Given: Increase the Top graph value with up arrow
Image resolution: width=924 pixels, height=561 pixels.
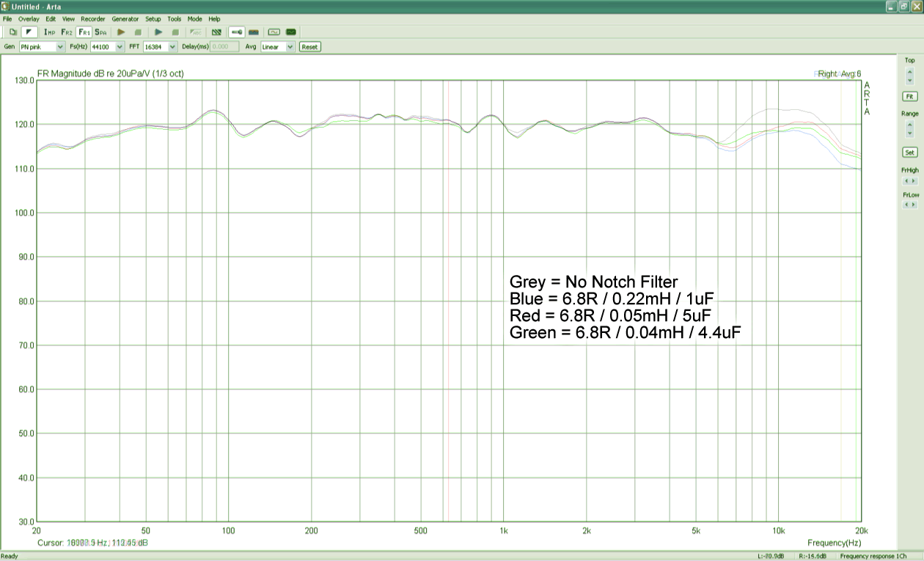Looking at the screenshot, I should pos(909,72).
